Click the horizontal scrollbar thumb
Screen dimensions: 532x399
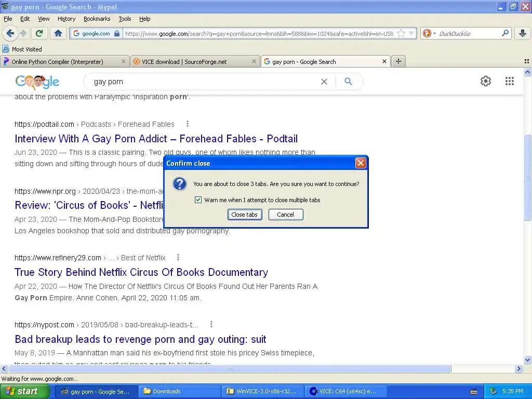click(x=230, y=368)
